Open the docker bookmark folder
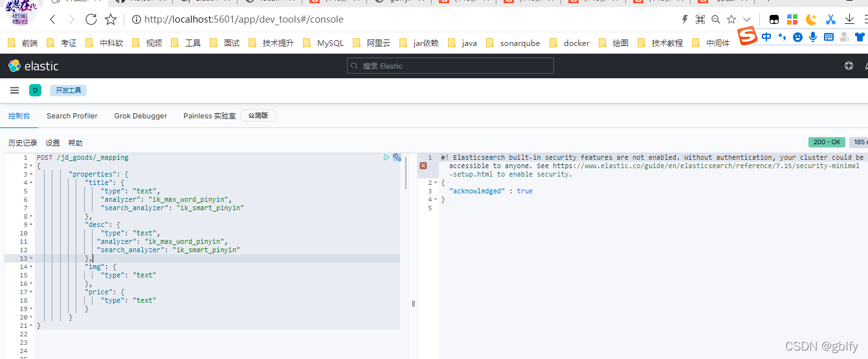Image resolution: width=868 pixels, height=359 pixels. coord(570,43)
